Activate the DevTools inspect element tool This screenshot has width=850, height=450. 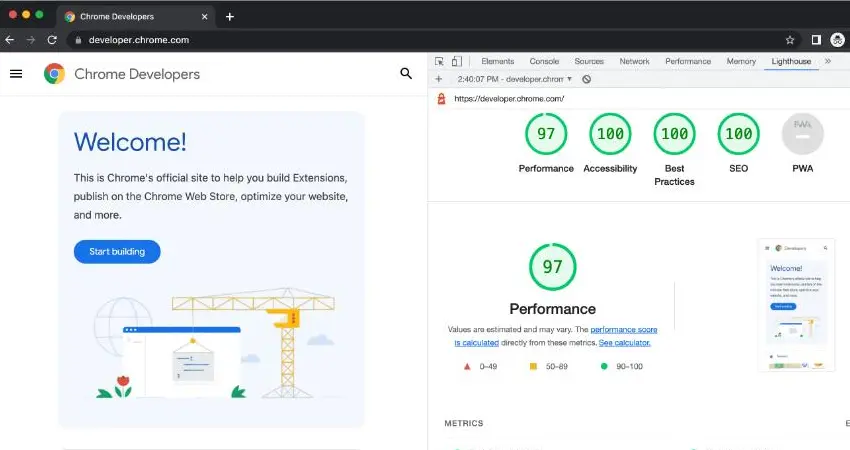coord(439,61)
